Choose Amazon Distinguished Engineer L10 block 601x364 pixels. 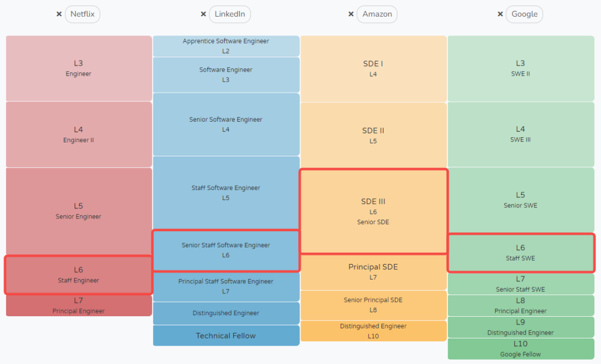click(x=374, y=331)
